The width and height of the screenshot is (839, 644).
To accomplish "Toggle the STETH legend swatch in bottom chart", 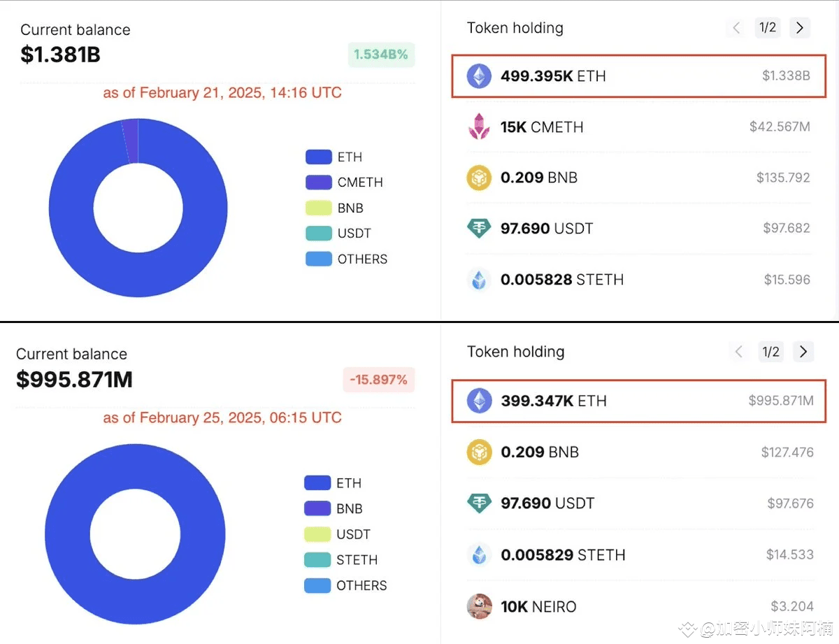I will point(317,560).
